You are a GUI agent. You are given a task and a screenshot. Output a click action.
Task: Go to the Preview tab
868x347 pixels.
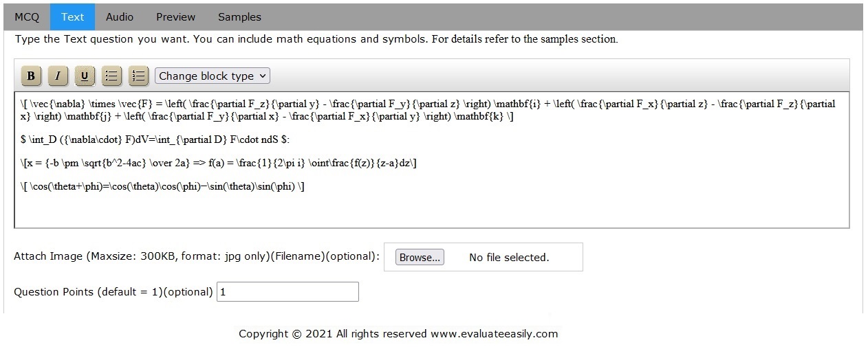click(175, 16)
